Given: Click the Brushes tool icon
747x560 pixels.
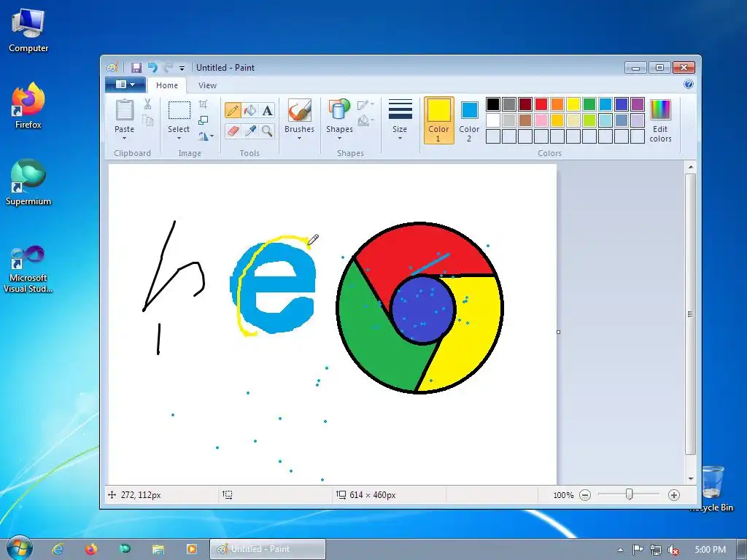Looking at the screenshot, I should coord(299,110).
